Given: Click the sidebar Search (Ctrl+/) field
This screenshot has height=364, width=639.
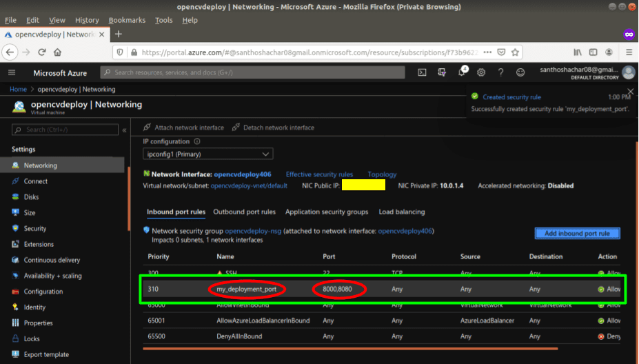Looking at the screenshot, I should (65, 130).
